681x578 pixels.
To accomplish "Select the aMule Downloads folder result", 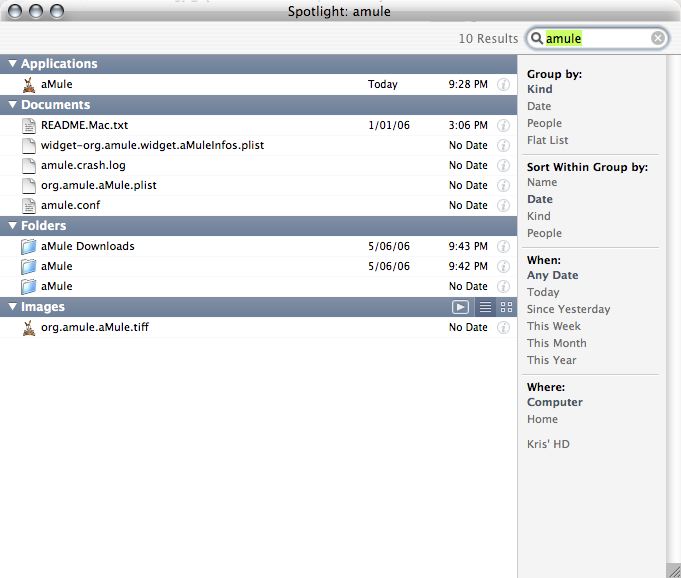I will 258,247.
